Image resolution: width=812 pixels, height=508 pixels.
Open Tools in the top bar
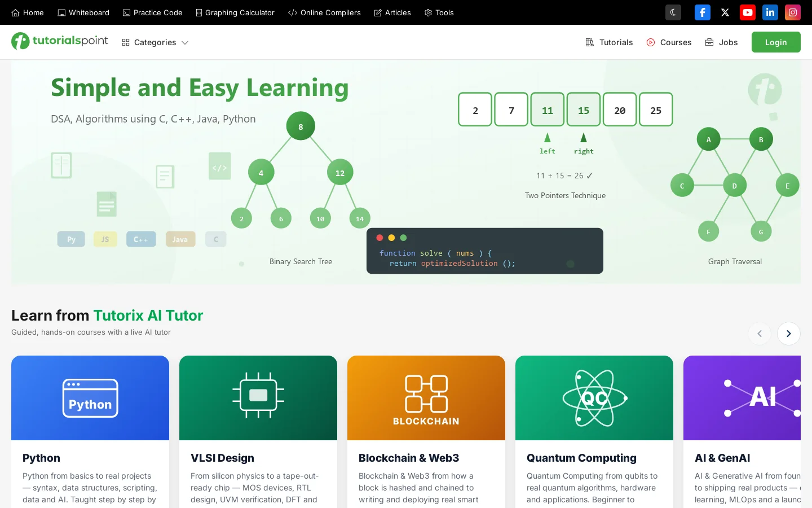[x=439, y=12]
